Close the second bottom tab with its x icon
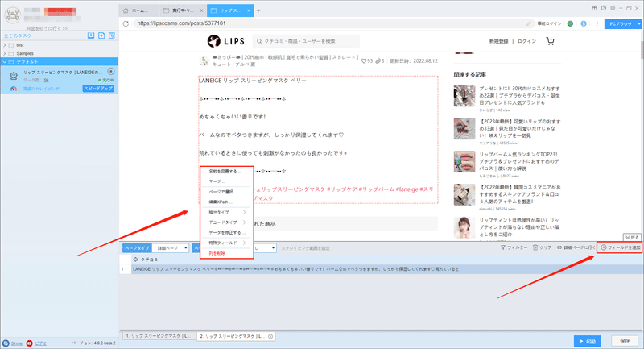 (270, 336)
